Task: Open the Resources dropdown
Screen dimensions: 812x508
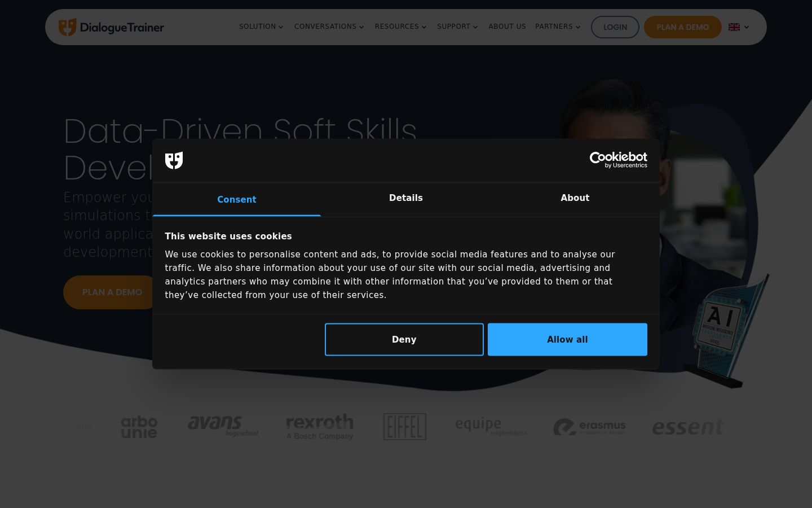Action: 401,27
